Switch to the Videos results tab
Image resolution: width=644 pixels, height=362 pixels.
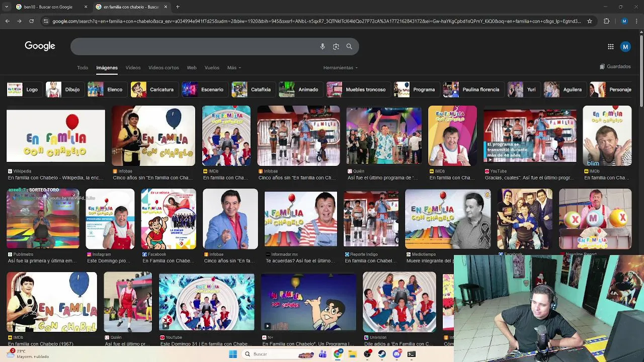pyautogui.click(x=133, y=67)
